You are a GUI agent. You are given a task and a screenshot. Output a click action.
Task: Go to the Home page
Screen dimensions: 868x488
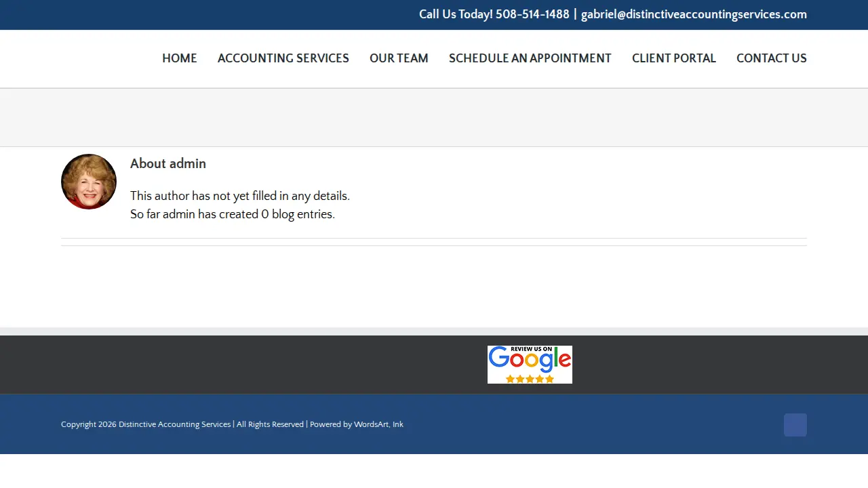tap(180, 58)
